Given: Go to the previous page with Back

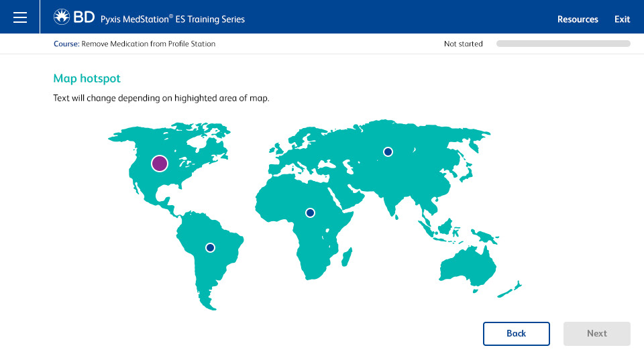Looking at the screenshot, I should [x=517, y=333].
